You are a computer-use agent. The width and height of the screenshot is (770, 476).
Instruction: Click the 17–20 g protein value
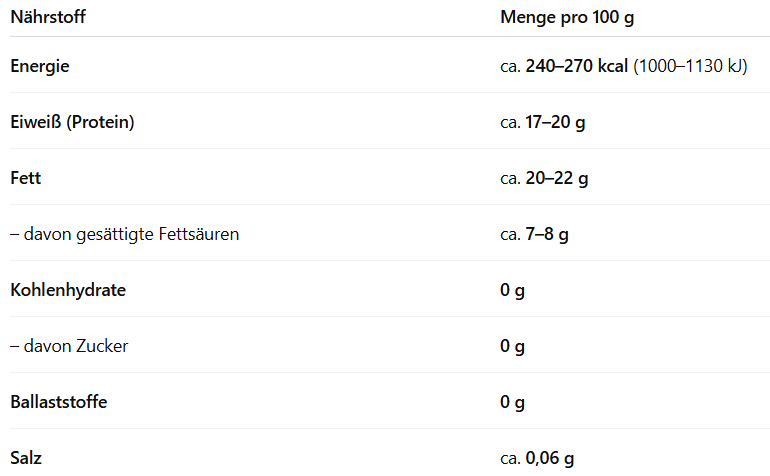click(555, 122)
